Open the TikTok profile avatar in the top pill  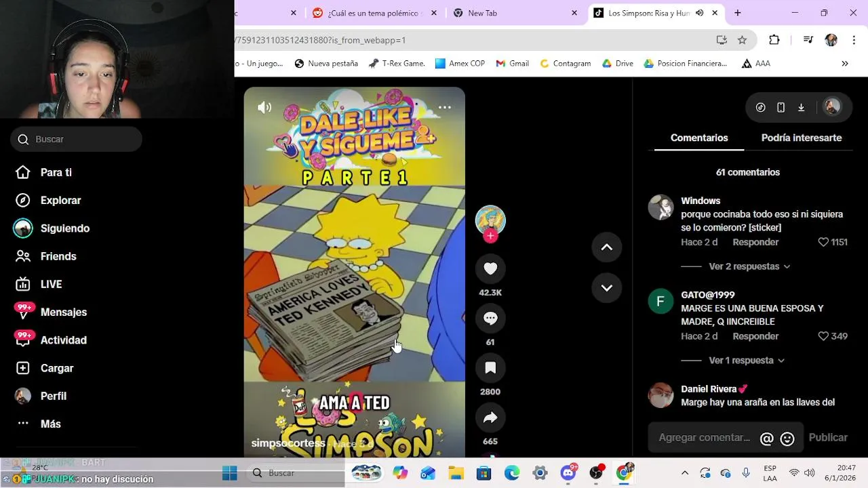pos(832,107)
